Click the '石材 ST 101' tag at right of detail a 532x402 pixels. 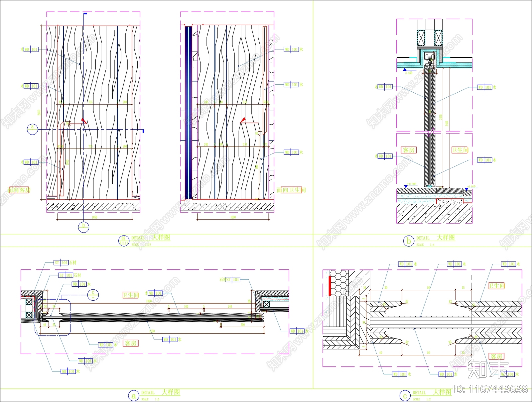pos(229,280)
